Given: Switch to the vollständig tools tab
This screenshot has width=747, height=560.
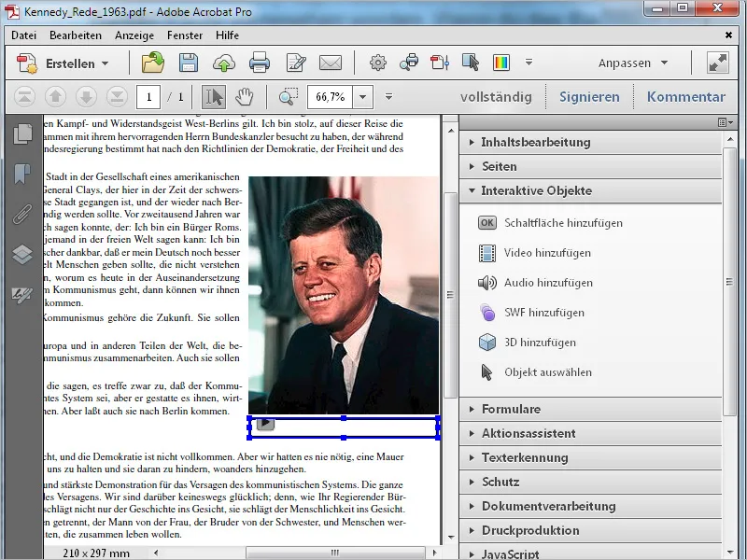Looking at the screenshot, I should tap(496, 97).
